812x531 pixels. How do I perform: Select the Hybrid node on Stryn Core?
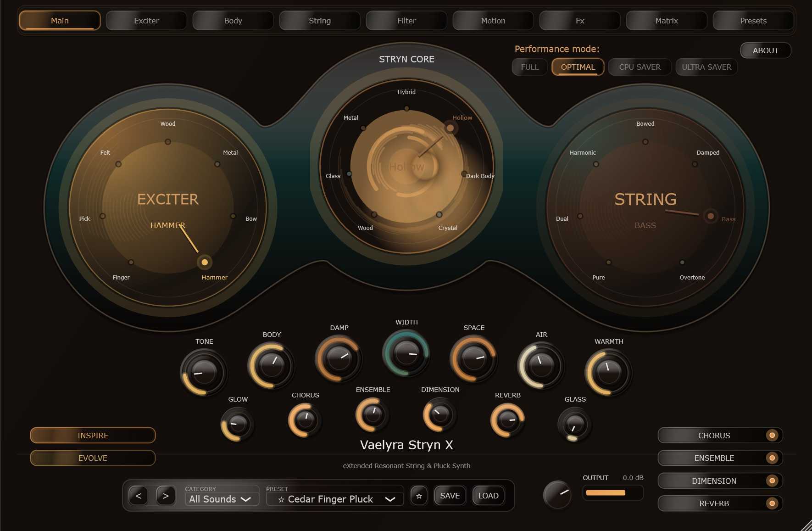406,108
